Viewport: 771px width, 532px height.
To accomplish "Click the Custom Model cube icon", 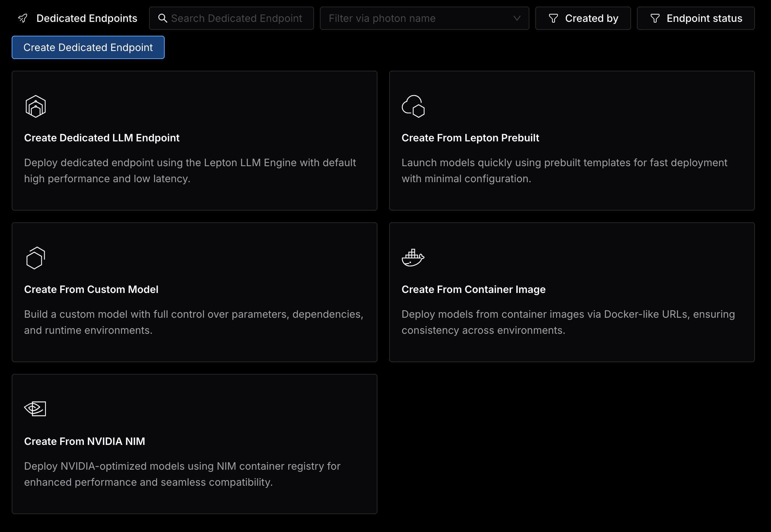I will 36,258.
